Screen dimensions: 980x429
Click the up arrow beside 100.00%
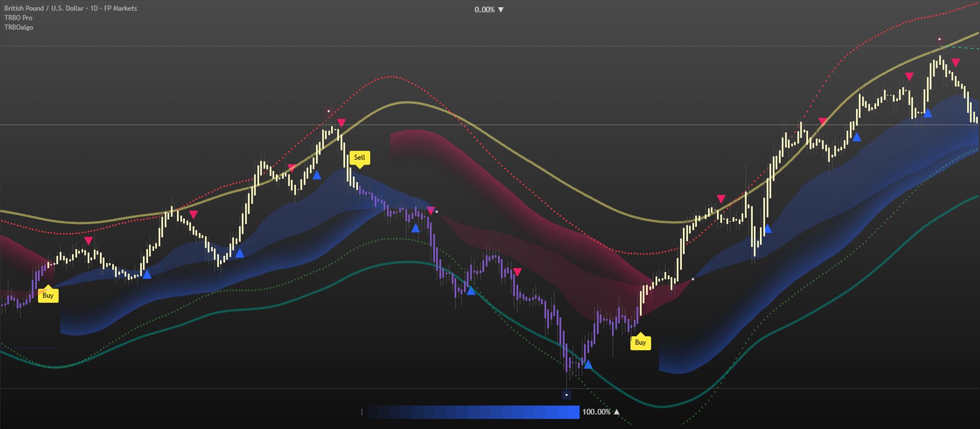click(x=617, y=412)
